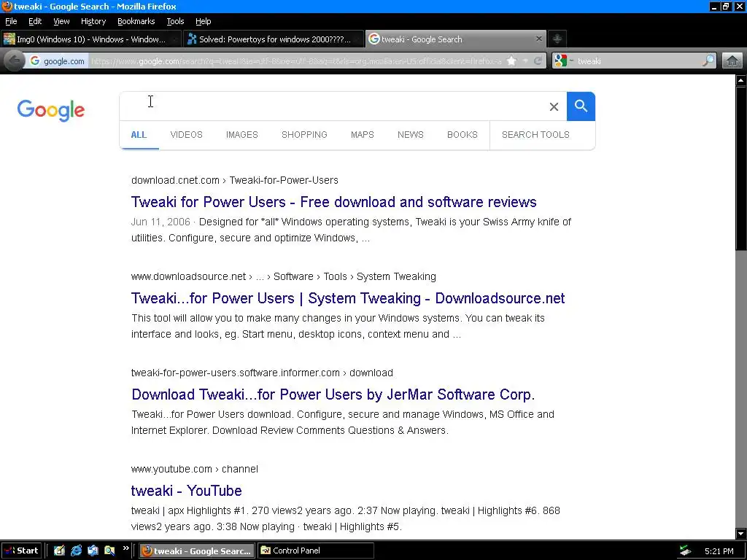Click the magnifier in the Firefox search box
The height and width of the screenshot is (560, 747).
tap(708, 61)
